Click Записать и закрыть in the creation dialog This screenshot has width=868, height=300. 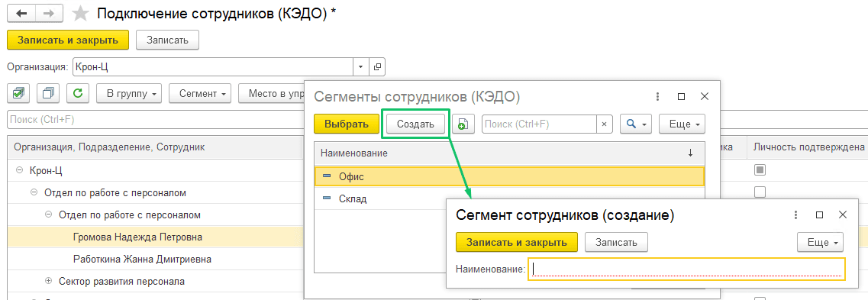click(x=517, y=243)
